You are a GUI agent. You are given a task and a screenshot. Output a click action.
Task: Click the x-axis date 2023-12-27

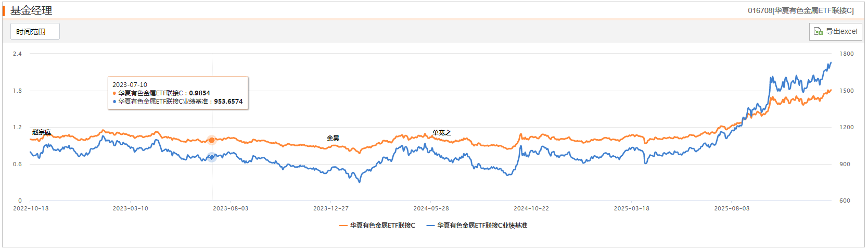click(331, 208)
